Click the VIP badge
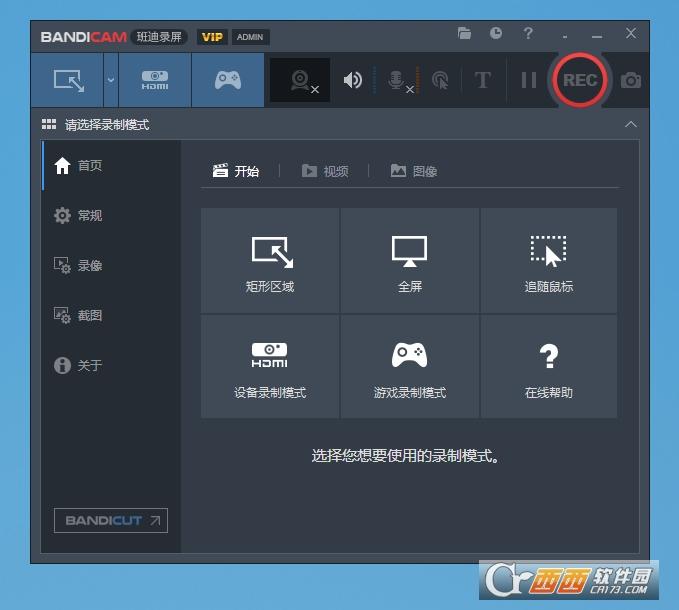The height and width of the screenshot is (610, 679). (212, 37)
